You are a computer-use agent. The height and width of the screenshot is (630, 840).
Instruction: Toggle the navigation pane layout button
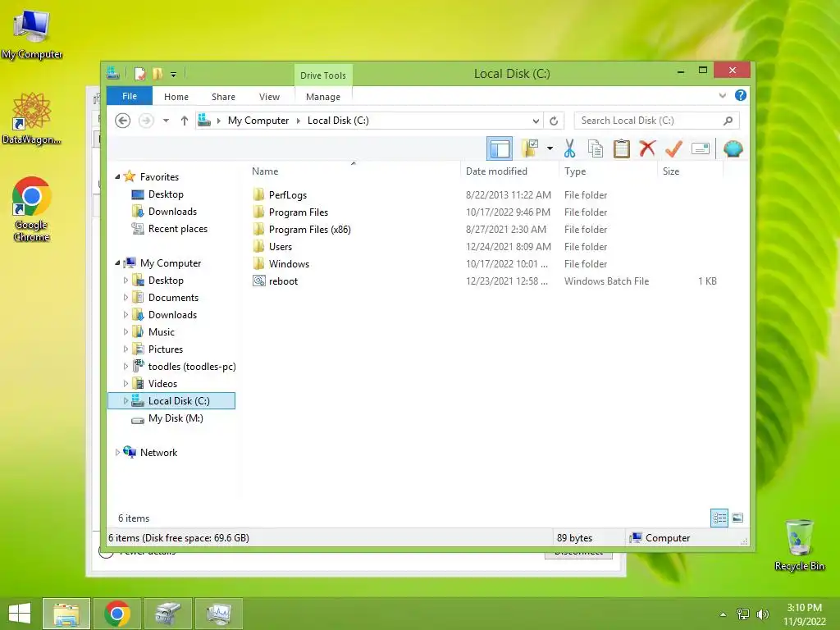pyautogui.click(x=500, y=149)
